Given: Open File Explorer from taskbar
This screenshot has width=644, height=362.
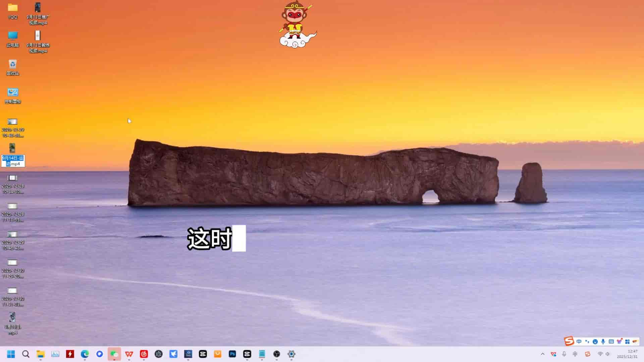Looking at the screenshot, I should [x=41, y=354].
